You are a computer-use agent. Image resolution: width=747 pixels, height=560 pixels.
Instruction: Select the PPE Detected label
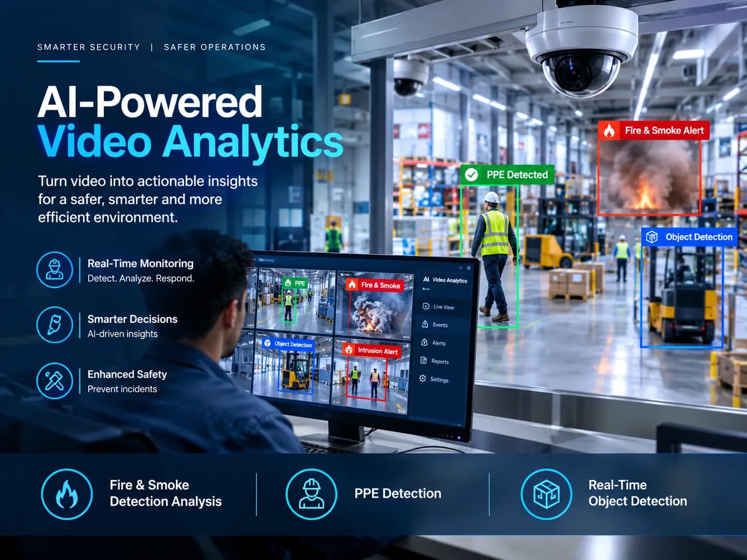coord(507,175)
